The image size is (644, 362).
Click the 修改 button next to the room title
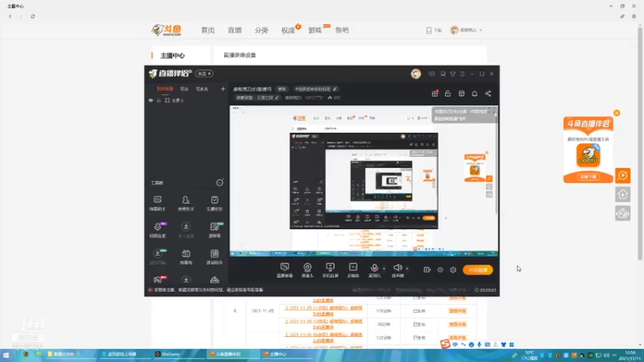coord(282,89)
